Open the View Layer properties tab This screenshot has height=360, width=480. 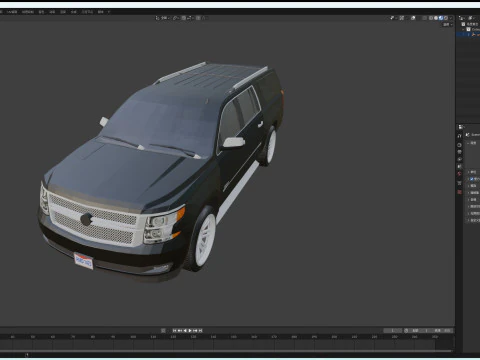(x=459, y=159)
